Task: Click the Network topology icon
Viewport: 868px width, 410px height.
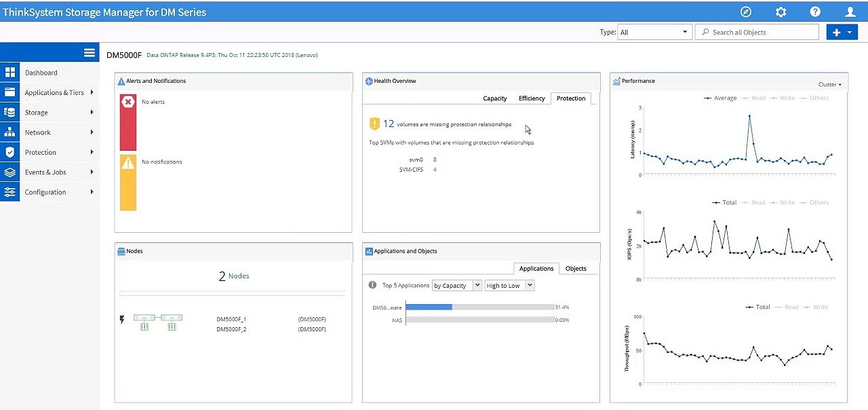Action: (x=9, y=132)
